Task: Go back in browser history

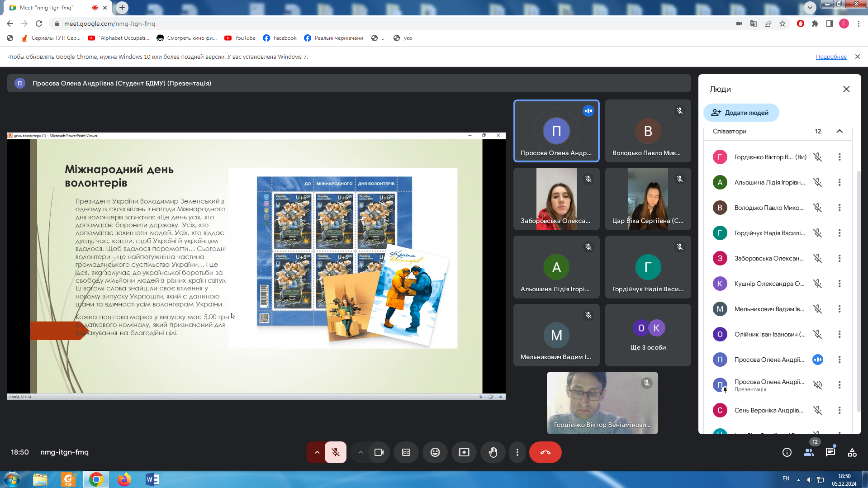Action: pyautogui.click(x=10, y=24)
